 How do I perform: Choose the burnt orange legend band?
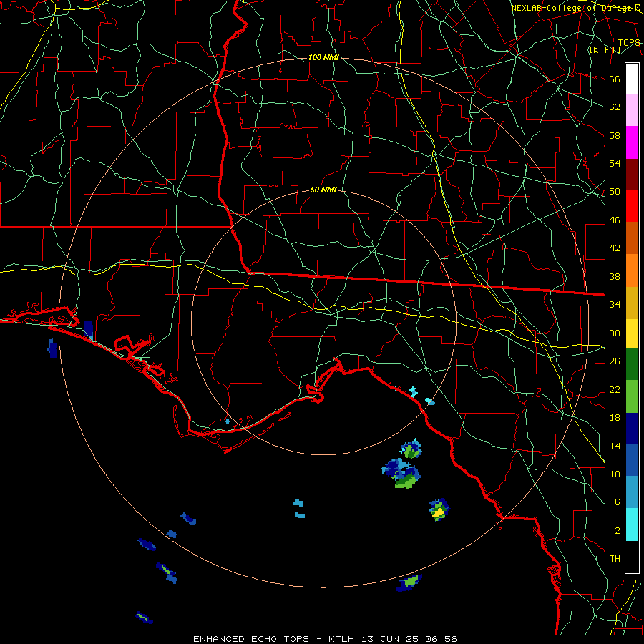pos(632,238)
